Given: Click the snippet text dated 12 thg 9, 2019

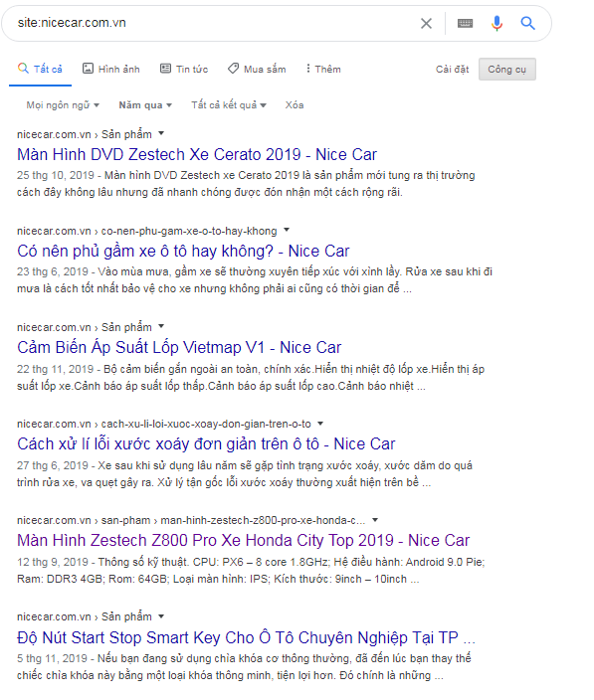Looking at the screenshot, I should pos(251,570).
